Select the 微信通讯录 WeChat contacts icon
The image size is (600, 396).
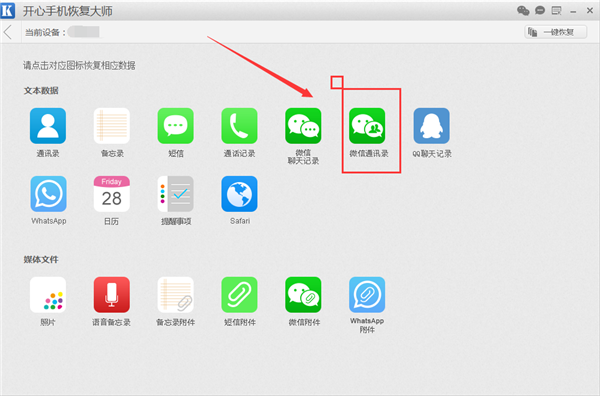click(x=367, y=126)
